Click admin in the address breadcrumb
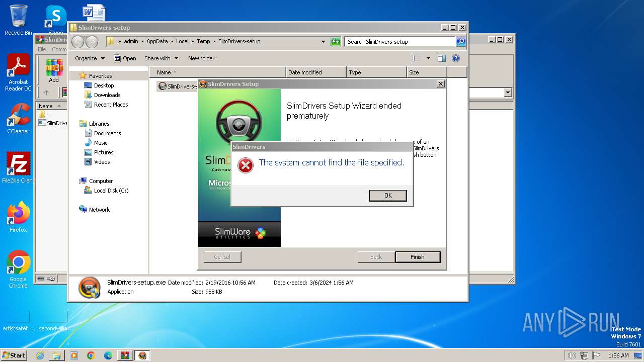This screenshot has width=644, height=362. pyautogui.click(x=131, y=42)
